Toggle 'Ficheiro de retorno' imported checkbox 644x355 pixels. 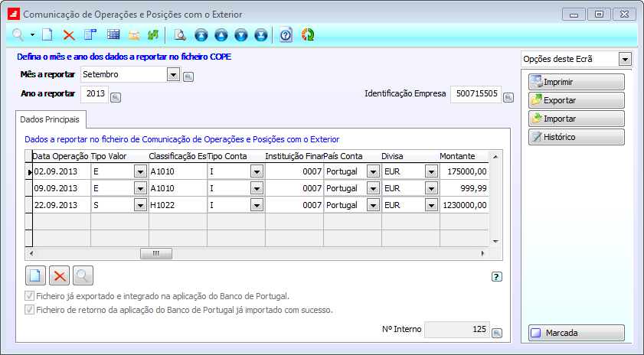click(x=30, y=310)
